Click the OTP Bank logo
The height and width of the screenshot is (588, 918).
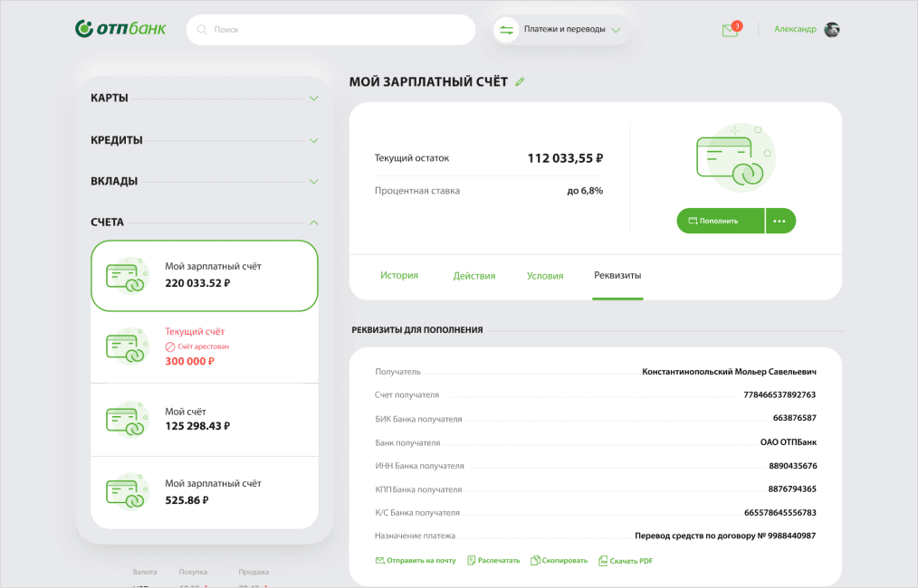point(120,29)
